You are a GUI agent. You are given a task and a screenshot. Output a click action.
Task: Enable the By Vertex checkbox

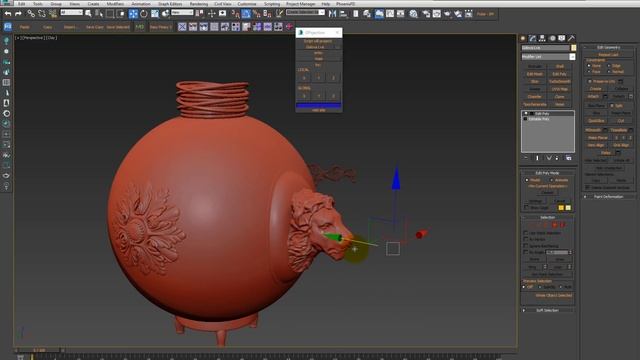526,240
